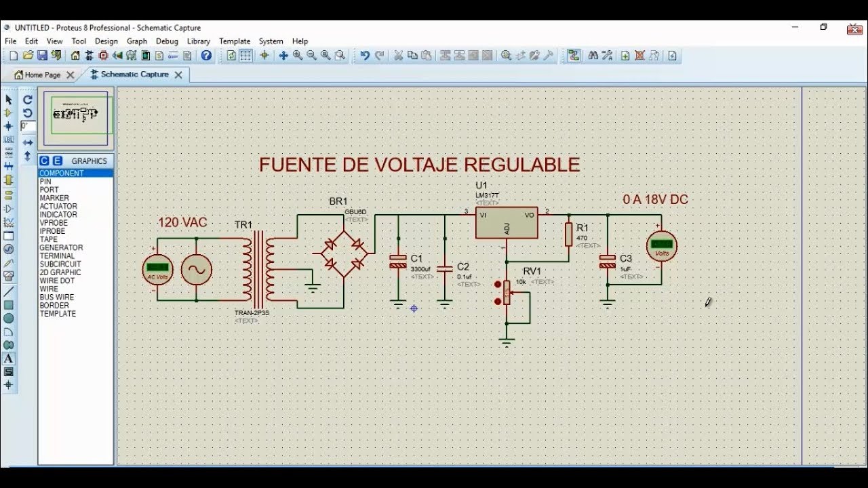The width and height of the screenshot is (868, 488).
Task: Select COMPONENT in the graphics list
Action: (x=75, y=174)
